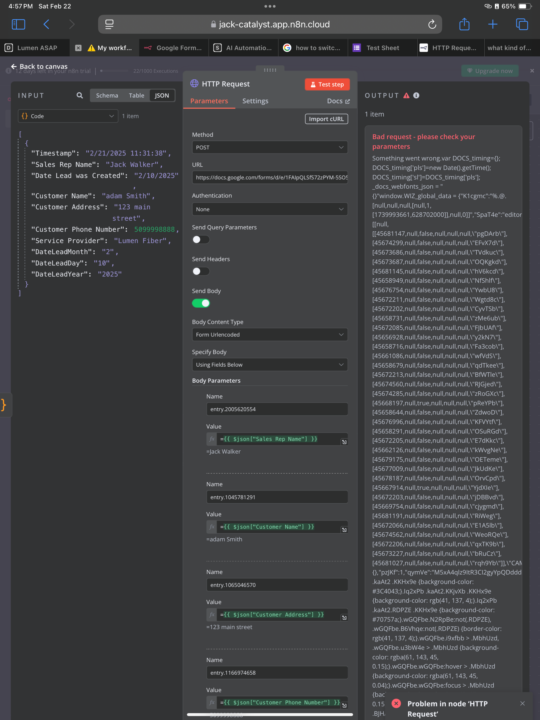The image size is (540, 720).
Task: Edit the entry.2005620554 name field
Action: point(277,409)
